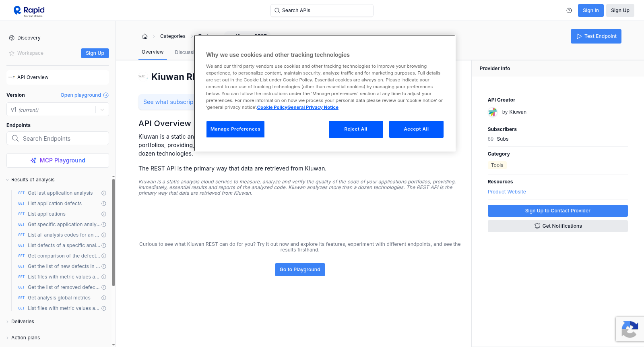Click the Discovery compass icon

click(x=12, y=38)
